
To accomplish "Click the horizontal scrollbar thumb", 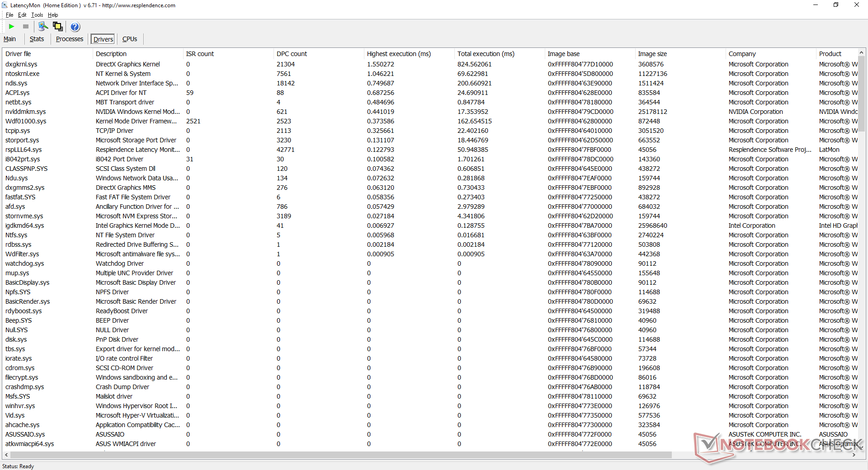I will point(340,455).
